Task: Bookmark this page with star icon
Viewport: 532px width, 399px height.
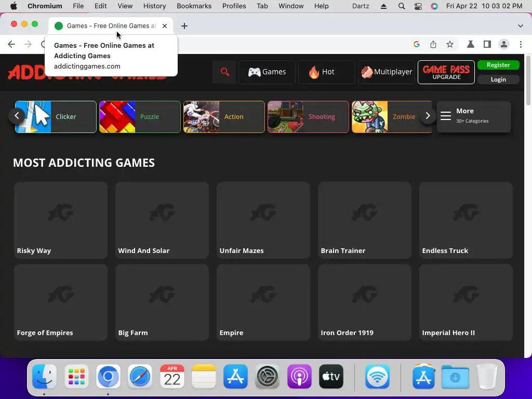Action: 449,44
